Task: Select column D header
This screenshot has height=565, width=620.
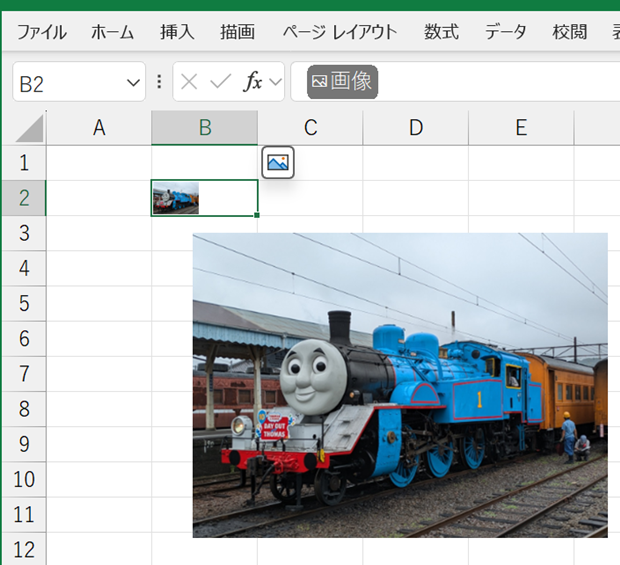Action: 416,128
